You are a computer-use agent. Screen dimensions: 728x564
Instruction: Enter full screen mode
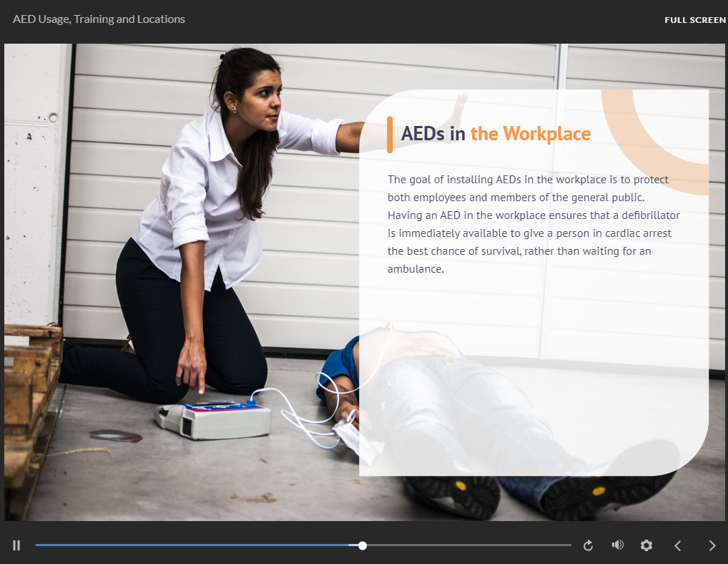(x=694, y=20)
